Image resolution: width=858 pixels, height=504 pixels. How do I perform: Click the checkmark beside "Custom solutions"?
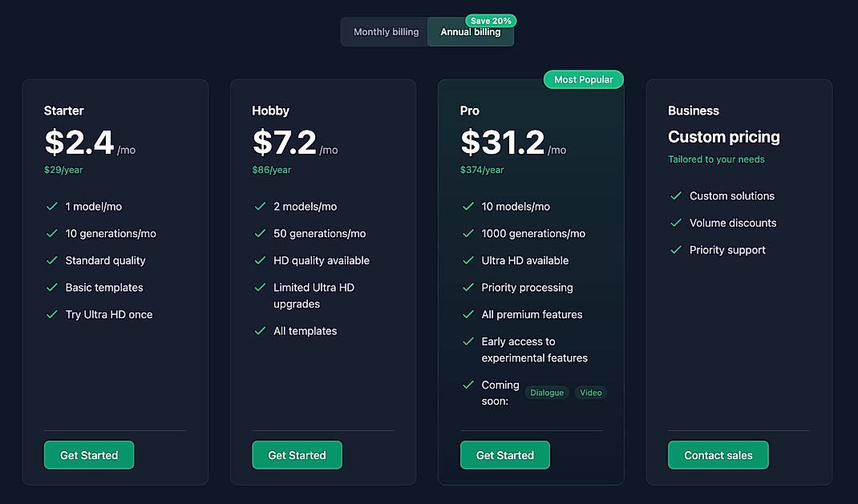coord(674,196)
